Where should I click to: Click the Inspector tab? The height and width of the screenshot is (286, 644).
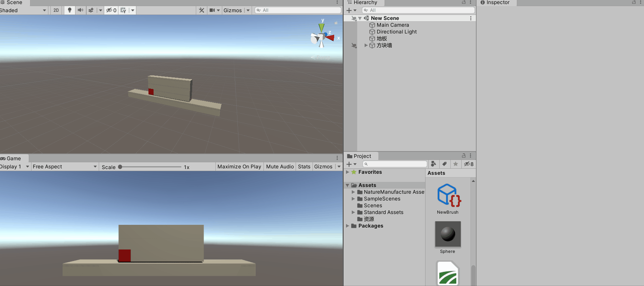[x=497, y=3]
